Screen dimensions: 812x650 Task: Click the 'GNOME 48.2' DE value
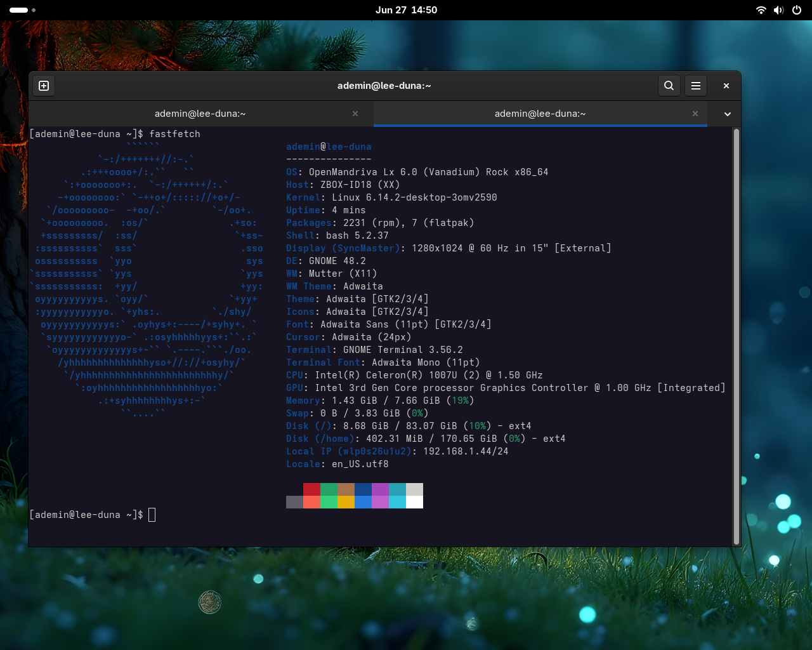[x=337, y=261]
